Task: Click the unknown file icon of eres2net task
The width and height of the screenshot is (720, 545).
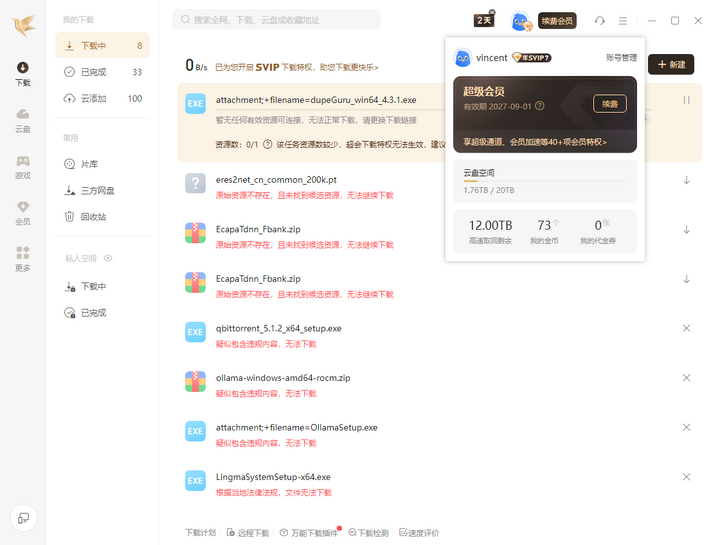Action: tap(195, 183)
